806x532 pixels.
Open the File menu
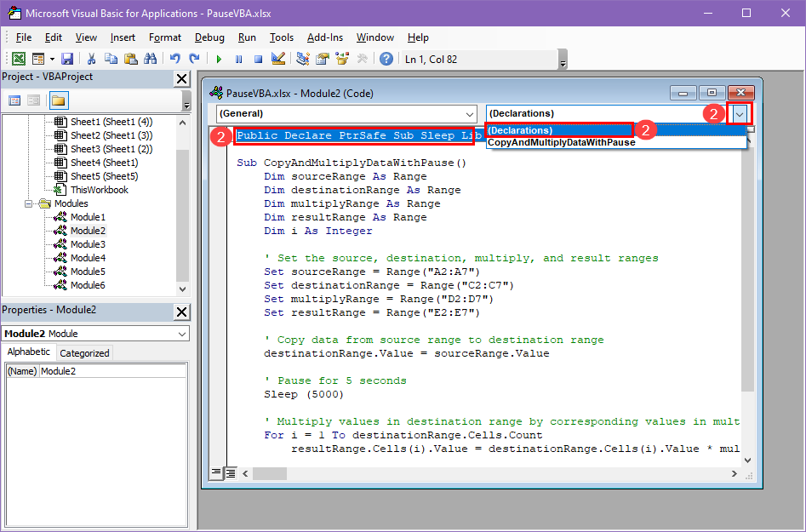click(24, 37)
